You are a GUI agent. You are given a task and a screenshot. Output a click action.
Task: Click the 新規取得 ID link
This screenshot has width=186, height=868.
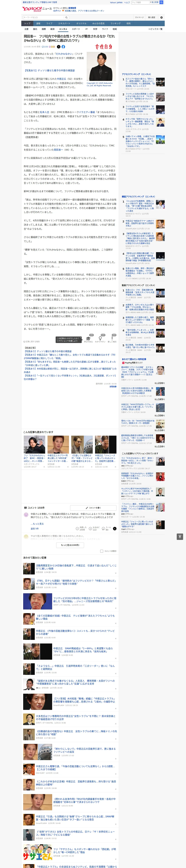click(72, 8)
